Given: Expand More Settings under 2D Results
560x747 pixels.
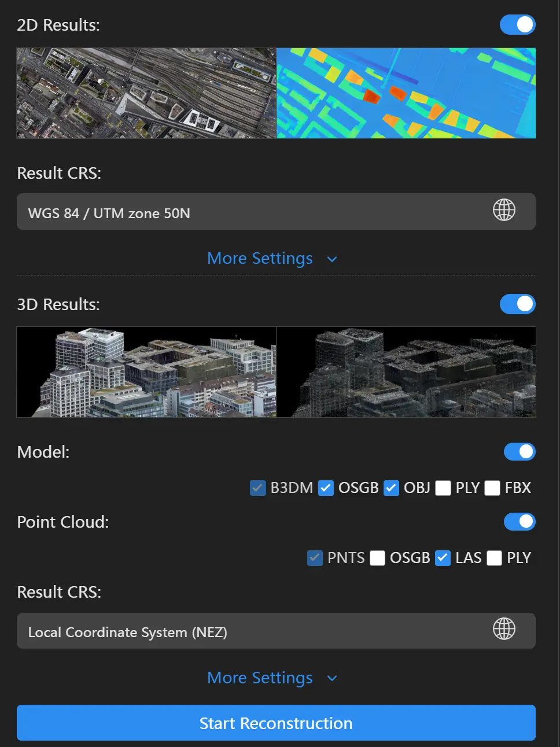Looking at the screenshot, I should click(x=272, y=259).
